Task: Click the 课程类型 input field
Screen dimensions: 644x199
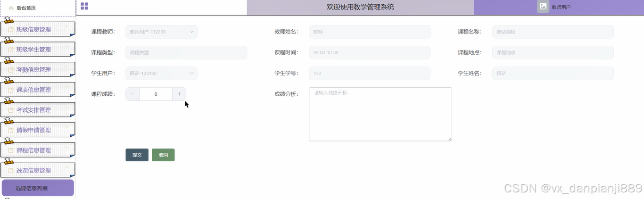Action: point(186,53)
